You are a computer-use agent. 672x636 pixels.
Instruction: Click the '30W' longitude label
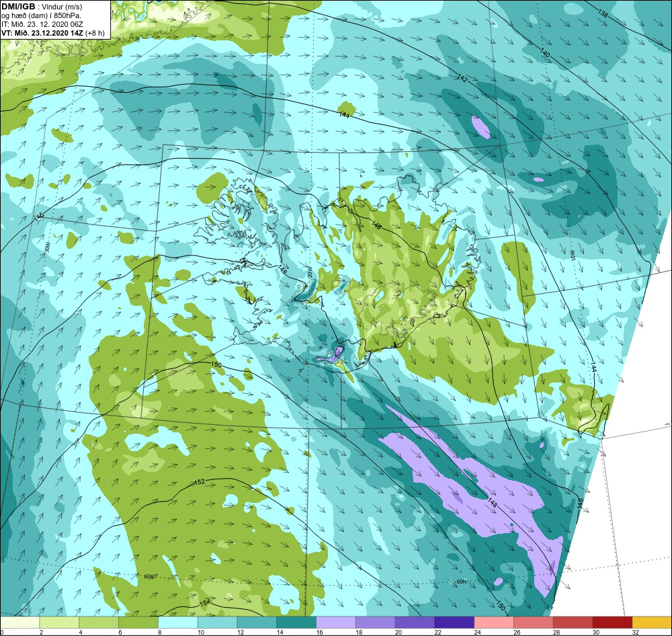47,247
